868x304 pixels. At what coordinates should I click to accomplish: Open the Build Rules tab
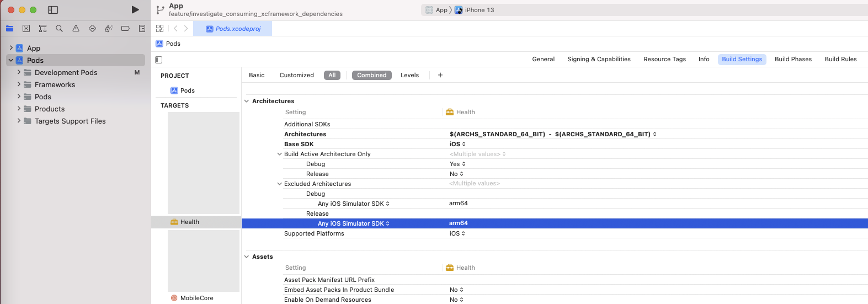tap(840, 59)
